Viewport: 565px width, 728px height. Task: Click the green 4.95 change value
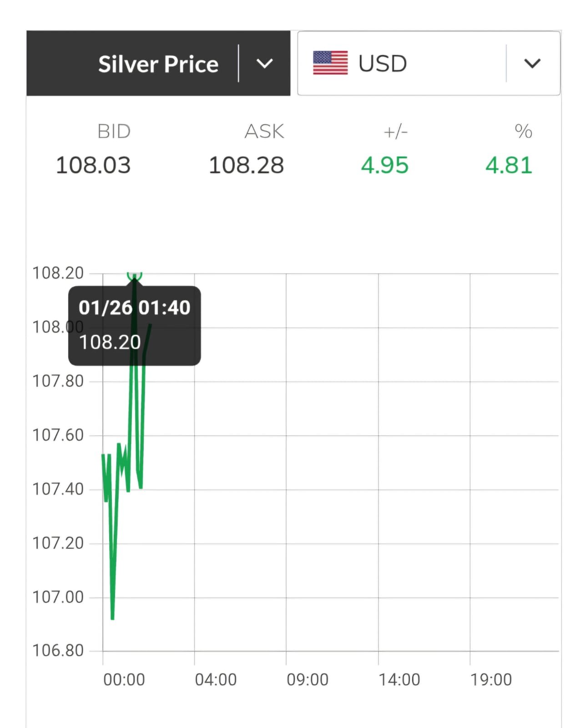click(385, 165)
